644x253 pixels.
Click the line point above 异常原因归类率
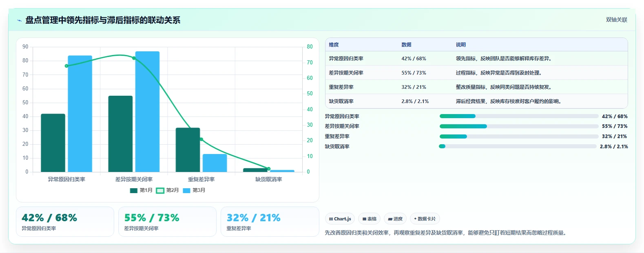pyautogui.click(x=66, y=66)
